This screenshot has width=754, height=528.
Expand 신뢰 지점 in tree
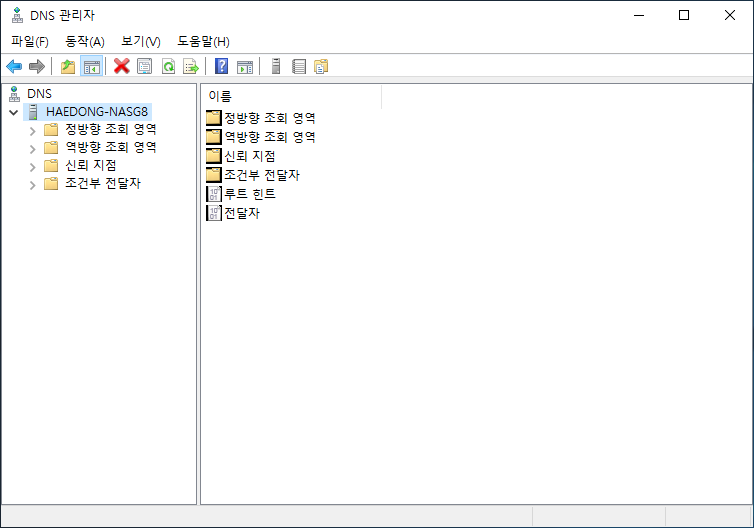pos(32,167)
